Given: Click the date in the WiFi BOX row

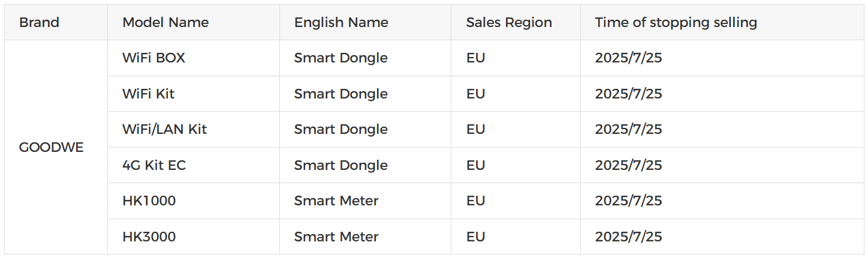Looking at the screenshot, I should [x=628, y=58].
